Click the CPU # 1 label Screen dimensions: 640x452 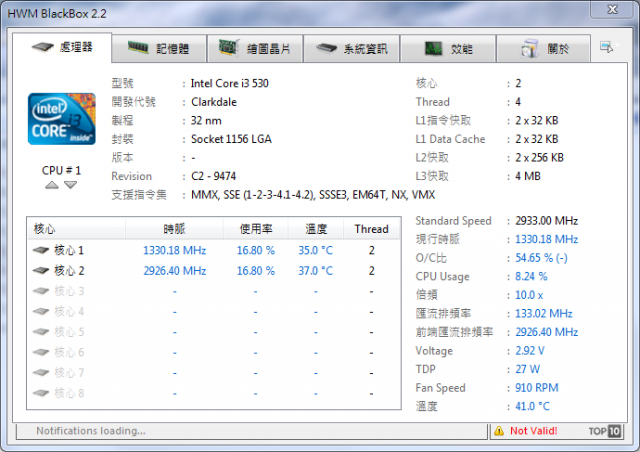click(x=61, y=170)
